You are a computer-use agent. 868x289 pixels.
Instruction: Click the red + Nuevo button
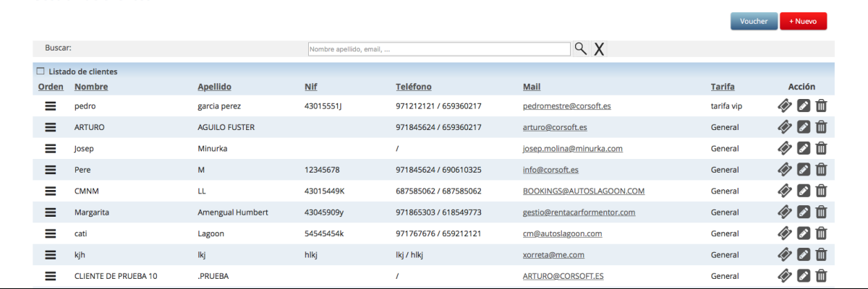[803, 22]
